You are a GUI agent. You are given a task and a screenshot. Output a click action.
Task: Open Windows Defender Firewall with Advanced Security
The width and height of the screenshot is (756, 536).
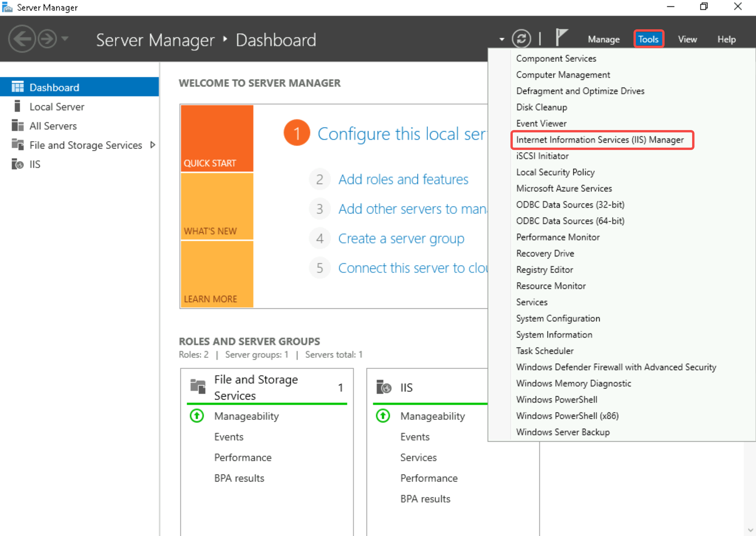pos(616,367)
